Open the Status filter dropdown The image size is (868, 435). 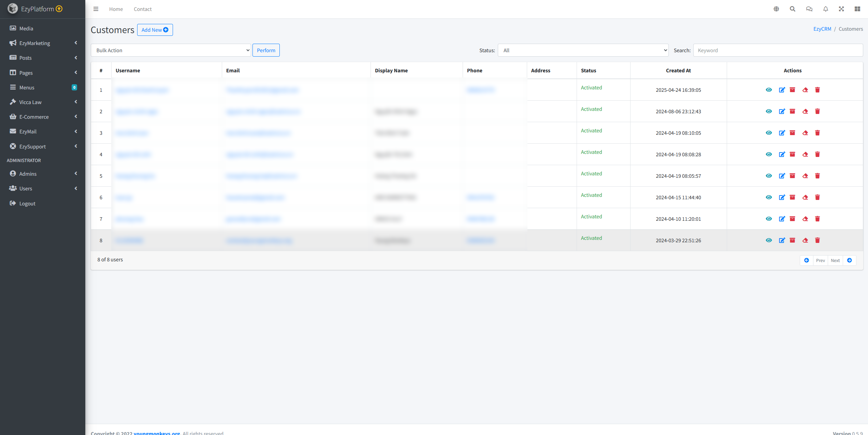[x=583, y=50]
